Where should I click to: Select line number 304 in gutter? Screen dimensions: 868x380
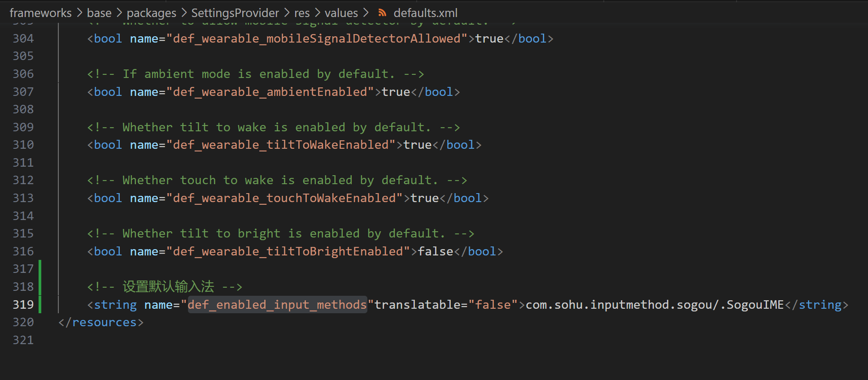[x=23, y=39]
